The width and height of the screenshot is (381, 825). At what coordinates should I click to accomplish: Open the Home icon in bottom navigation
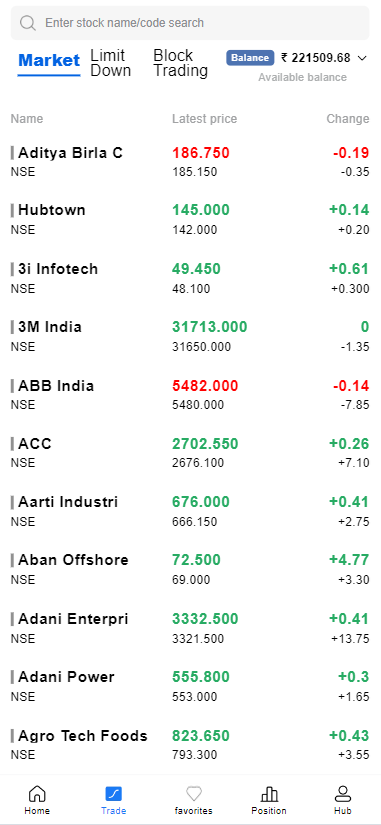[x=37, y=793]
